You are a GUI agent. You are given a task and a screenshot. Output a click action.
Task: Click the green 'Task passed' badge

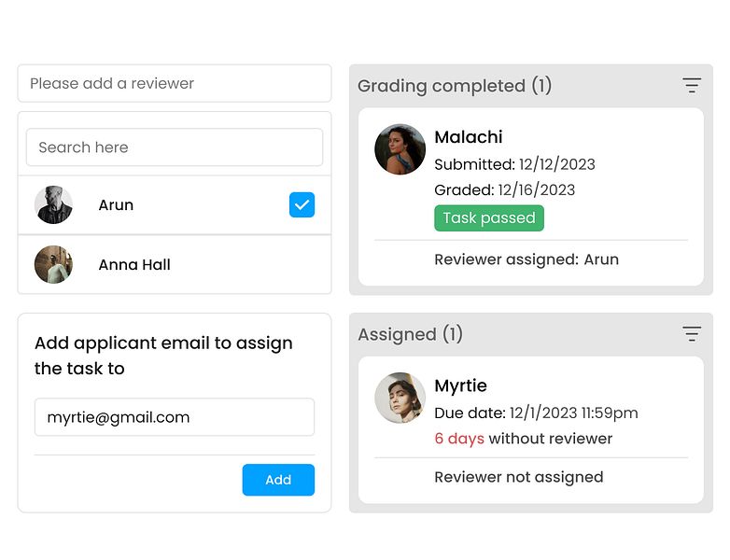488,217
